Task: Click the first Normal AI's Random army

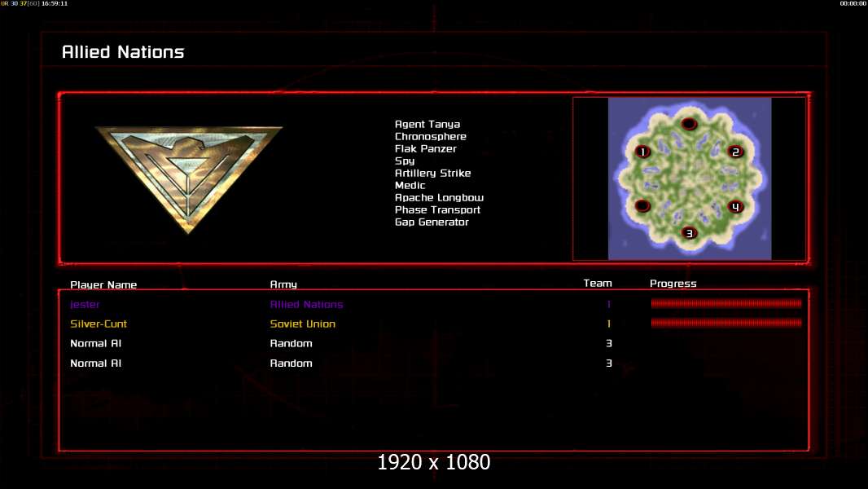Action: tap(292, 343)
